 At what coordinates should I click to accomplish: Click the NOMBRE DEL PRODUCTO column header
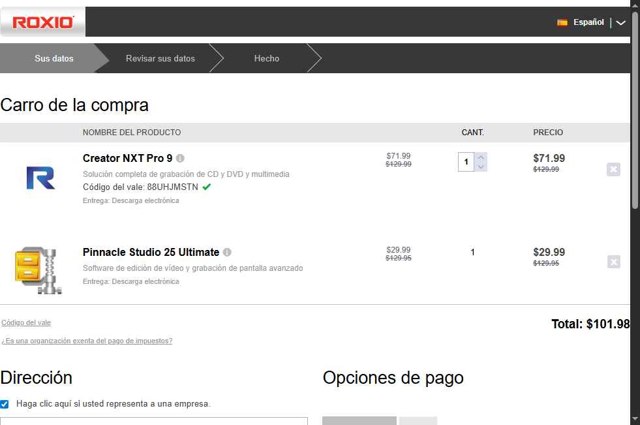(x=132, y=132)
